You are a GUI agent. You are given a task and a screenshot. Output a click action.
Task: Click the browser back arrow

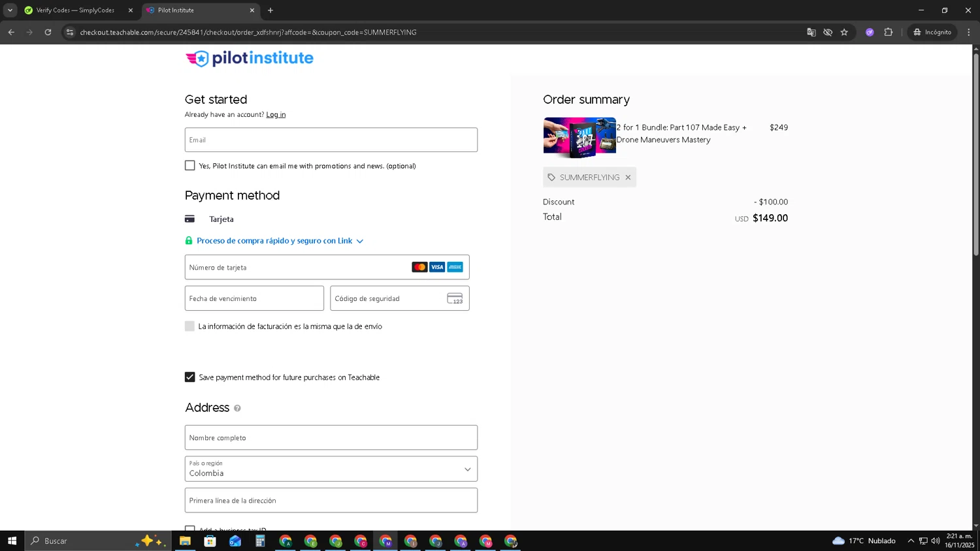(11, 32)
